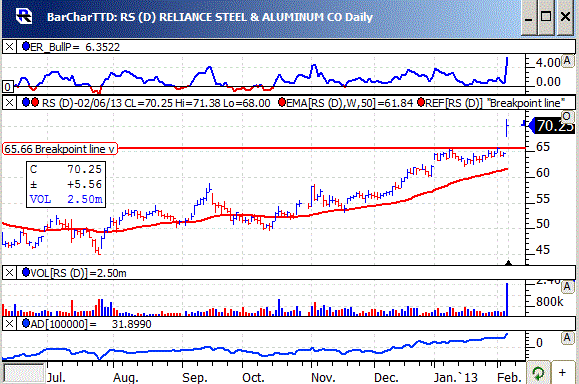Click the 70.25 current price marker

pyautogui.click(x=552, y=126)
